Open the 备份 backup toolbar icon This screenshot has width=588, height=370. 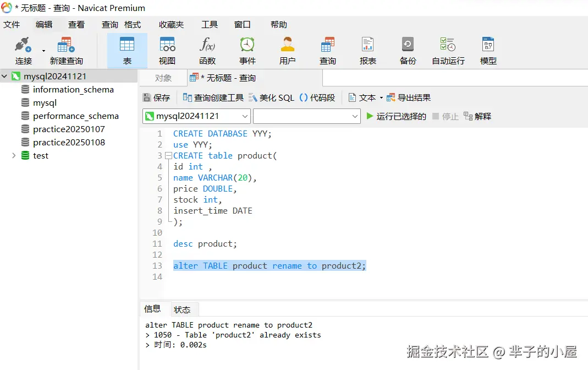408,51
